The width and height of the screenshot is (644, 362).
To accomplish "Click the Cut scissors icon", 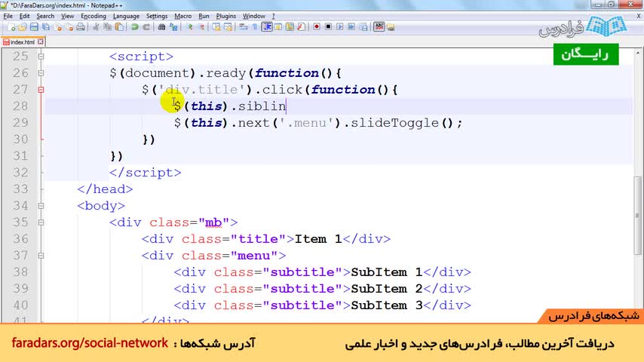I will point(96,27).
